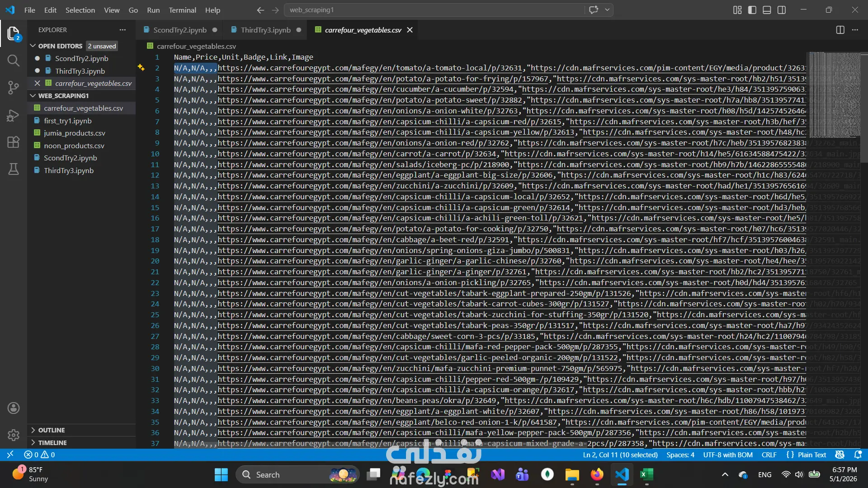Open the Selection menu
The height and width of the screenshot is (488, 868).
(x=80, y=10)
